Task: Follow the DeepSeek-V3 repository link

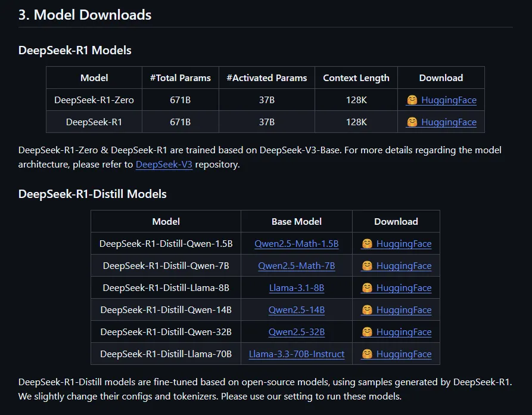Action: pyautogui.click(x=164, y=165)
